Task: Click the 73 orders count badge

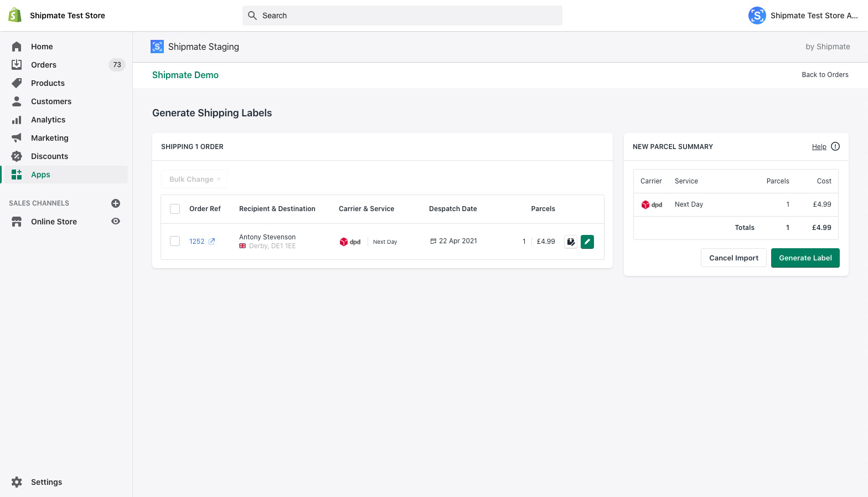Action: coord(117,65)
